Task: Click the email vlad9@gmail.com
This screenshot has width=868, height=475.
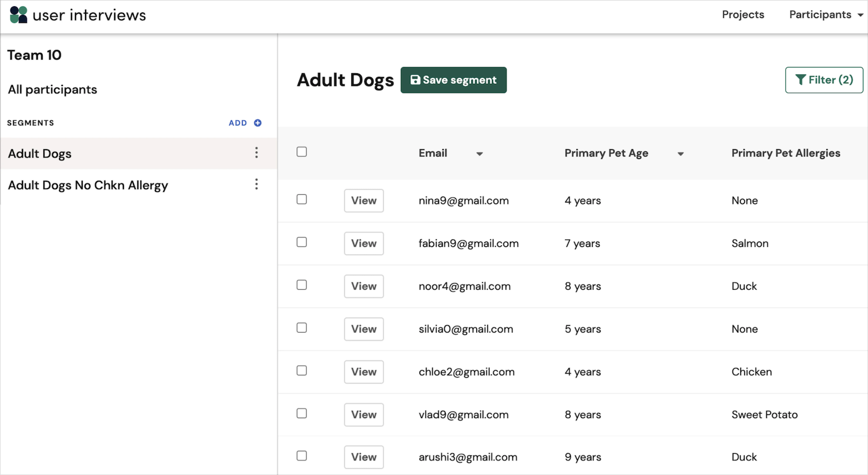Action: 464,415
